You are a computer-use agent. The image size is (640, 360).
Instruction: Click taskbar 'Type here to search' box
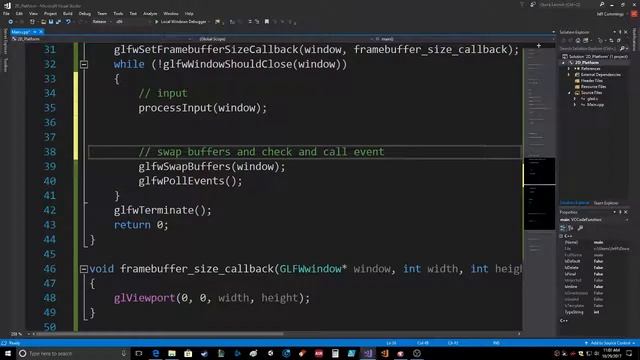click(73, 353)
